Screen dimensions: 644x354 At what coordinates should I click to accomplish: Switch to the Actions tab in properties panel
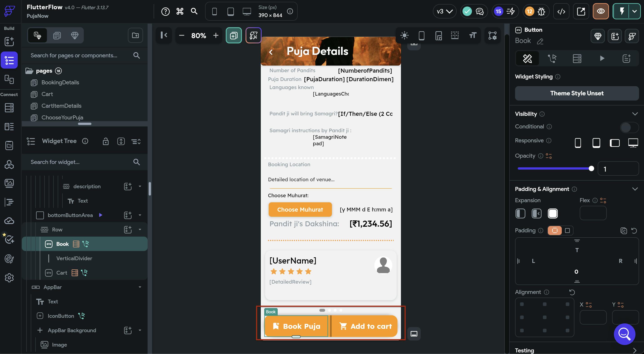[552, 58]
